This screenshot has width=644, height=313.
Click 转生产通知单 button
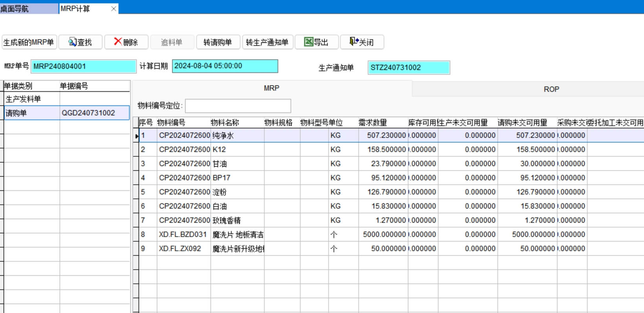pos(267,42)
